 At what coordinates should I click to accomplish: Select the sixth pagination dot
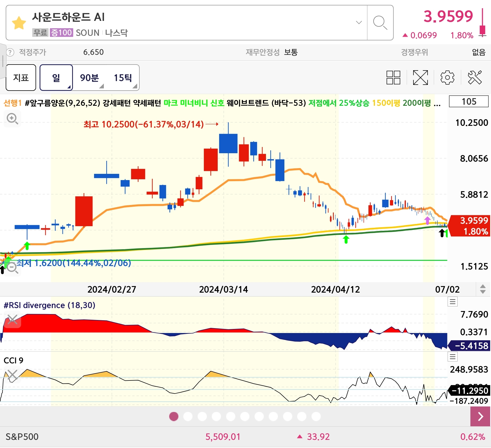[x=245, y=416]
